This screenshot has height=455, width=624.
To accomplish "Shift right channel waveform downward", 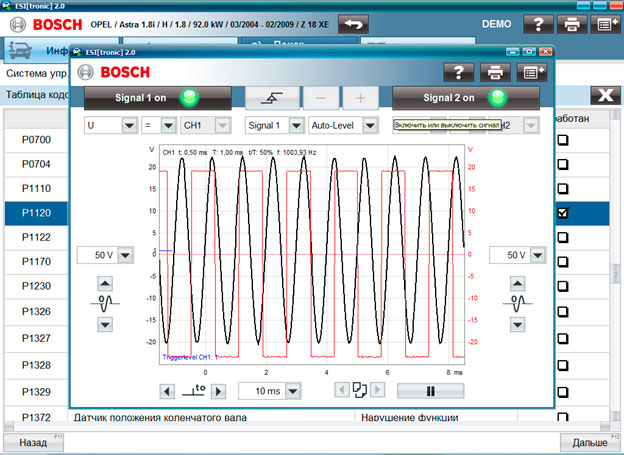I will (x=517, y=324).
